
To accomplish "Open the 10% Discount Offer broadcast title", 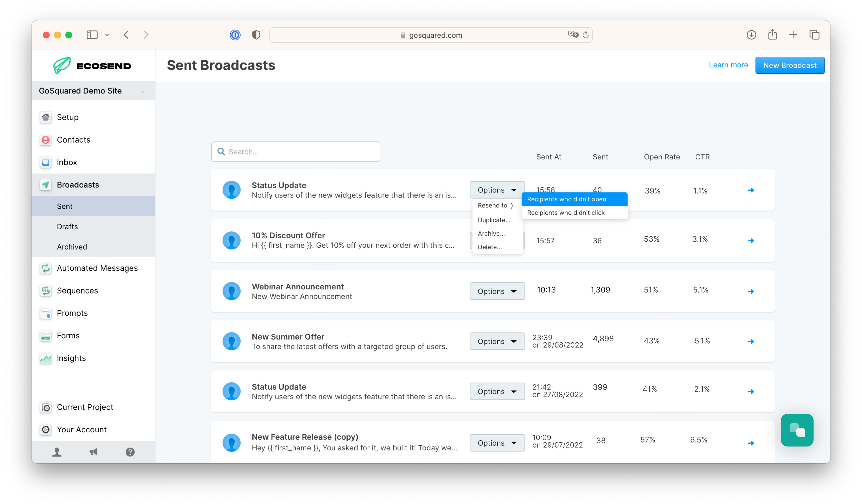I will pyautogui.click(x=288, y=236).
